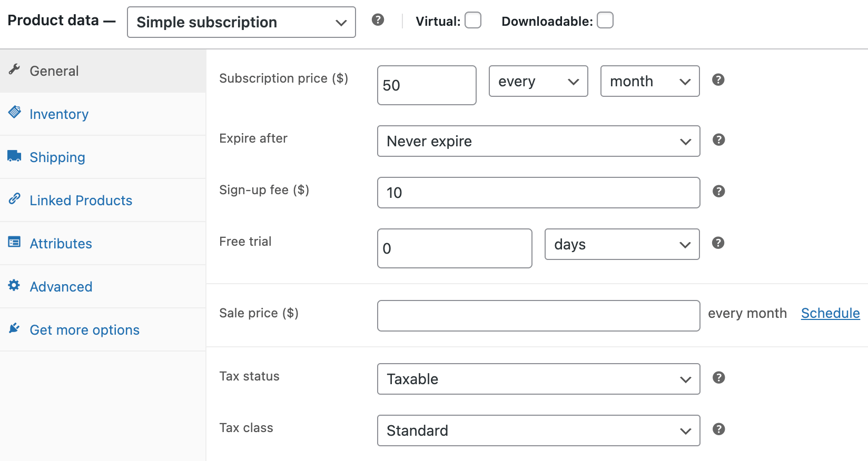The image size is (868, 461).
Task: Click the 'Subscription price ($)' label
Action: tap(284, 78)
